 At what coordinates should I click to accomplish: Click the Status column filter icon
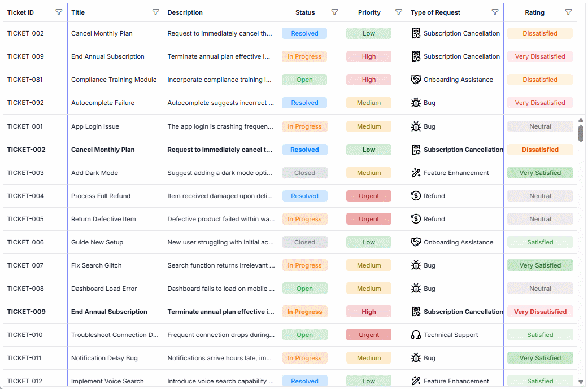(x=334, y=12)
